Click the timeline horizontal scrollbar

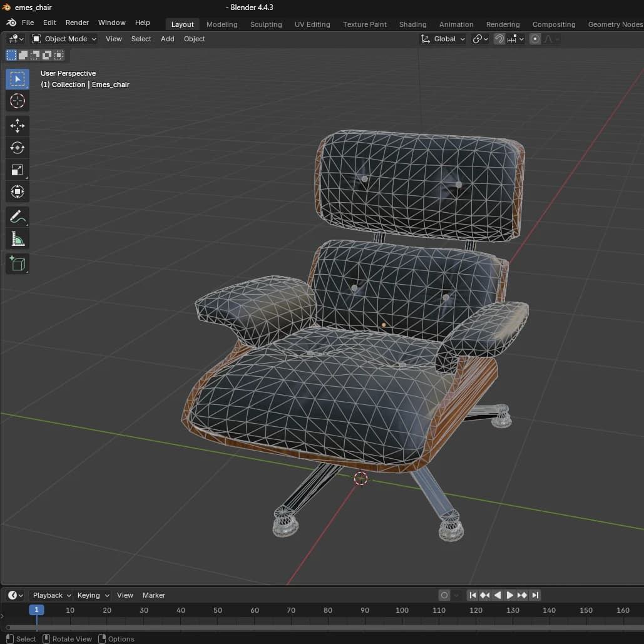(324, 628)
